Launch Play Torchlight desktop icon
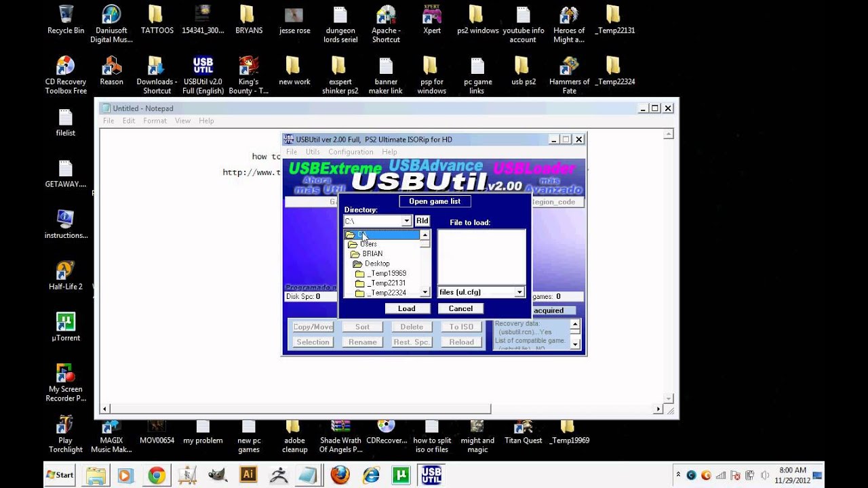This screenshot has height=488, width=868. (x=66, y=434)
